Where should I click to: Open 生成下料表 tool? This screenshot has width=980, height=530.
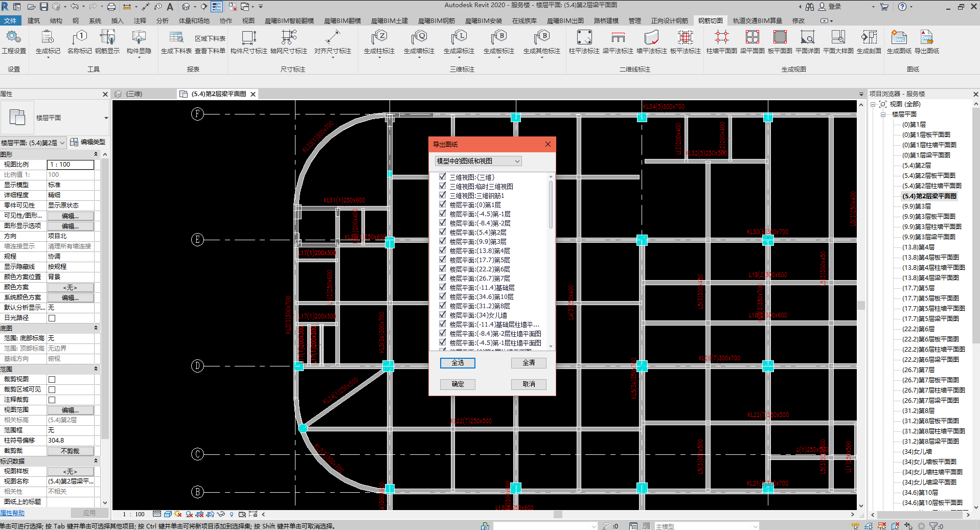[x=176, y=41]
